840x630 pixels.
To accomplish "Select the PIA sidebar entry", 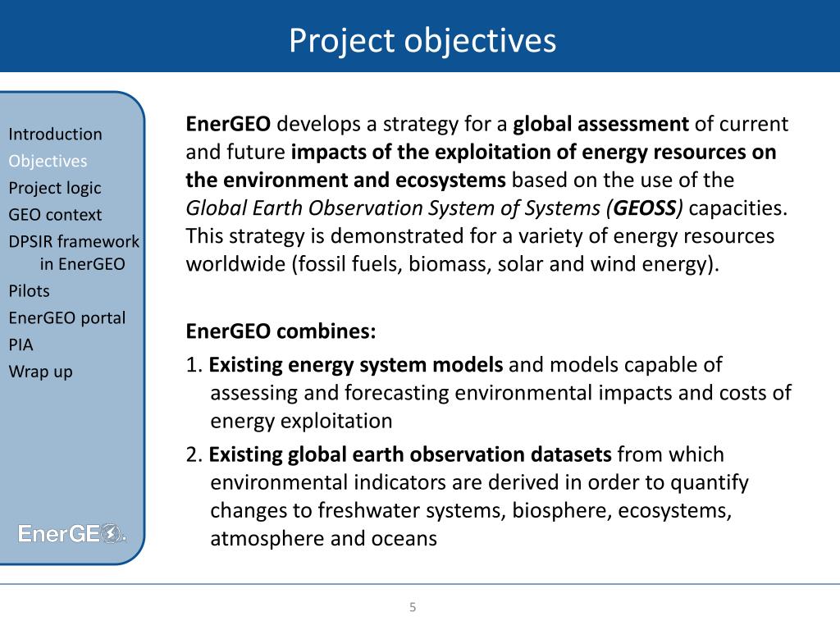I will click(21, 345).
